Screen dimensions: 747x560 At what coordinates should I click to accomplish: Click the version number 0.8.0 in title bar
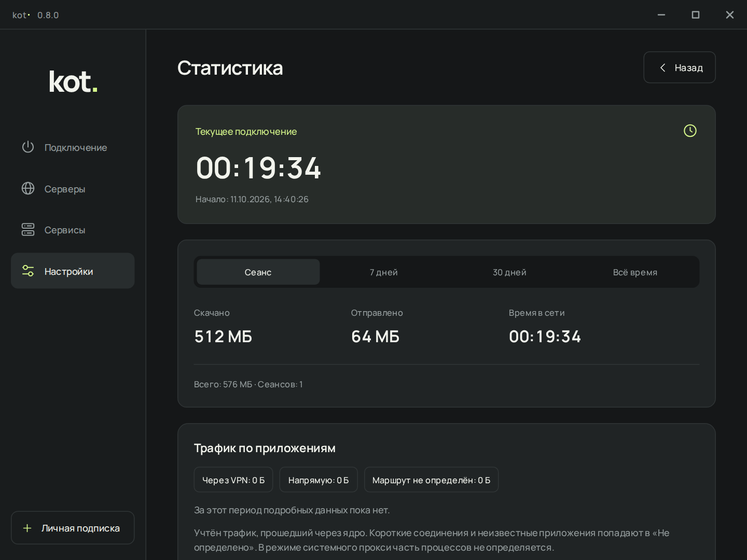pos(48,15)
